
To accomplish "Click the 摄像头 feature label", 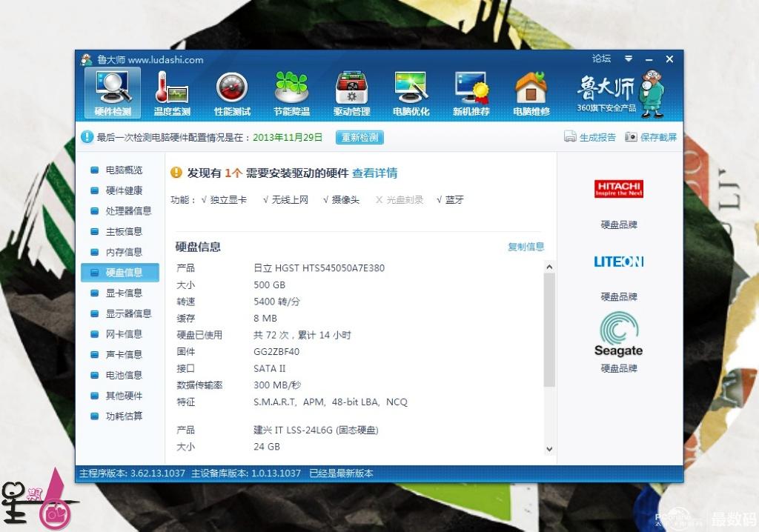I will pyautogui.click(x=345, y=199).
